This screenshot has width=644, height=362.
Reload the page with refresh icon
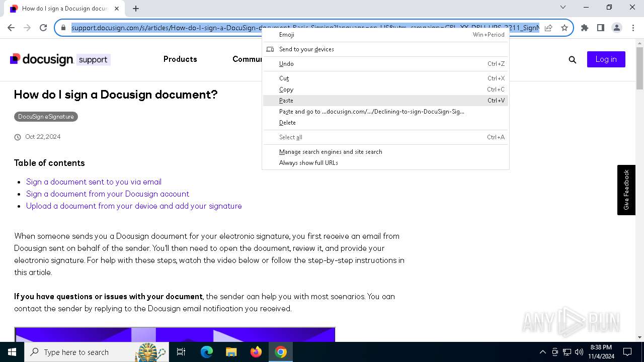point(43,28)
